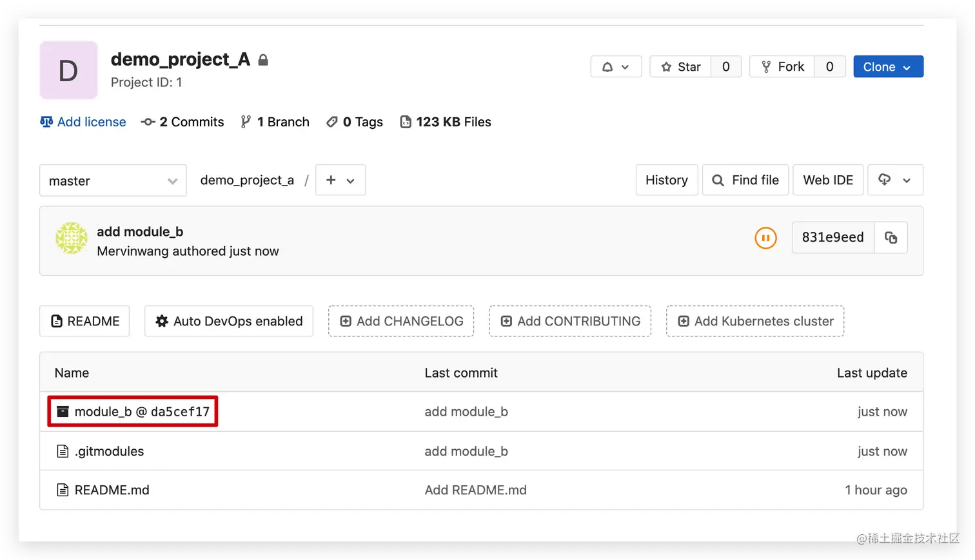Open the notification bell dropdown
The image size is (975, 560).
[x=616, y=66]
